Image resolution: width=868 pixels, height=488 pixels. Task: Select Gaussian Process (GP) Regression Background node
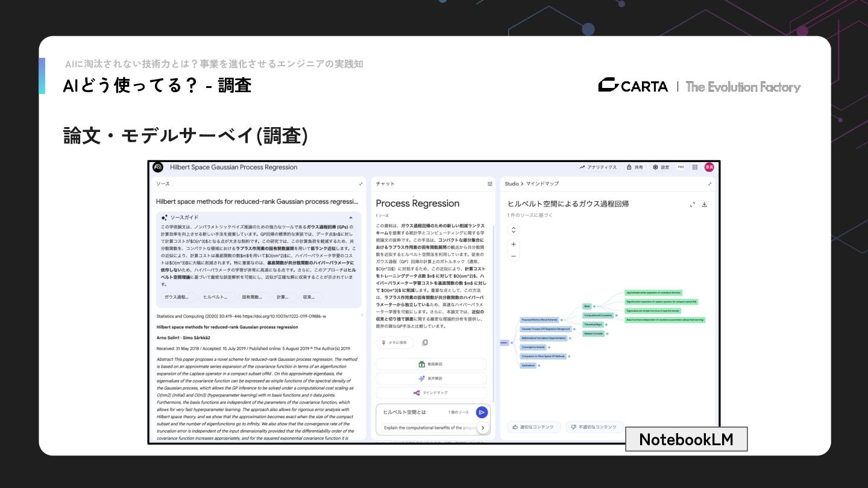click(x=546, y=329)
